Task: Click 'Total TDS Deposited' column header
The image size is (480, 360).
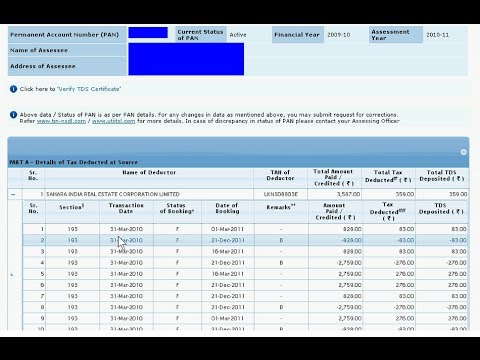Action: click(x=442, y=176)
